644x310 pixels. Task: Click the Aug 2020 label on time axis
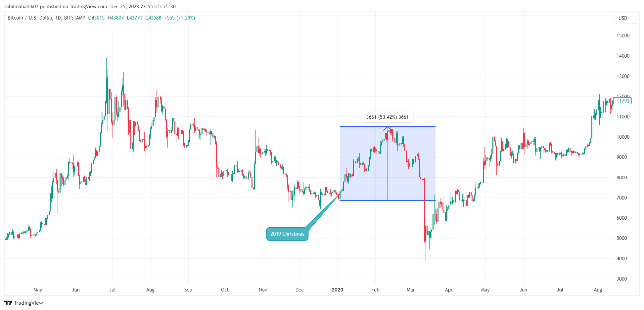point(598,290)
